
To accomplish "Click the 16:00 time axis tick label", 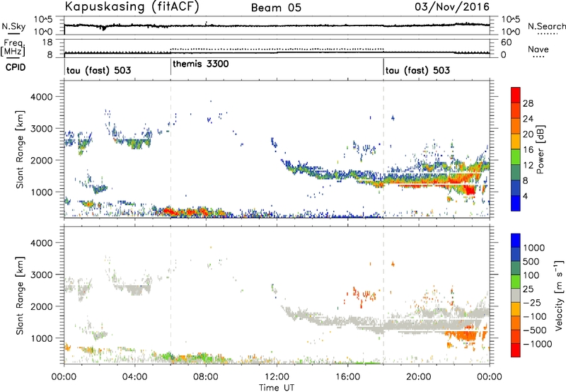I will click(x=347, y=377).
